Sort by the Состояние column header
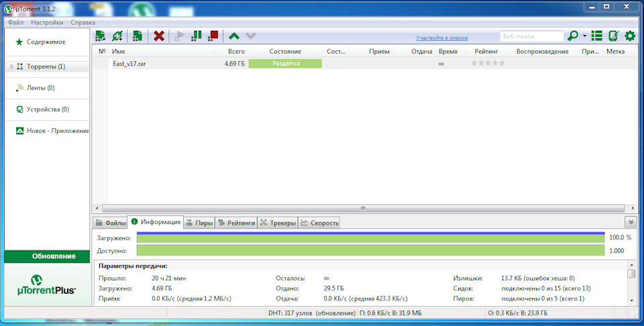644x326 pixels. click(x=285, y=52)
